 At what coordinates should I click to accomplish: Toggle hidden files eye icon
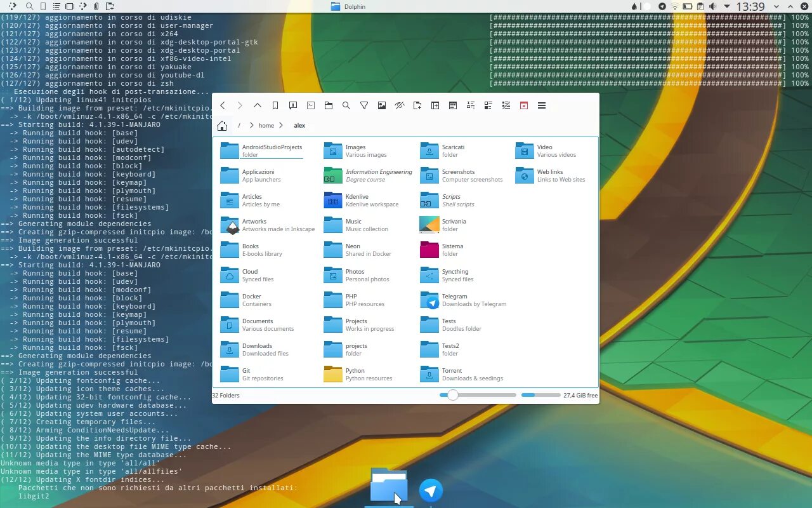(400, 105)
